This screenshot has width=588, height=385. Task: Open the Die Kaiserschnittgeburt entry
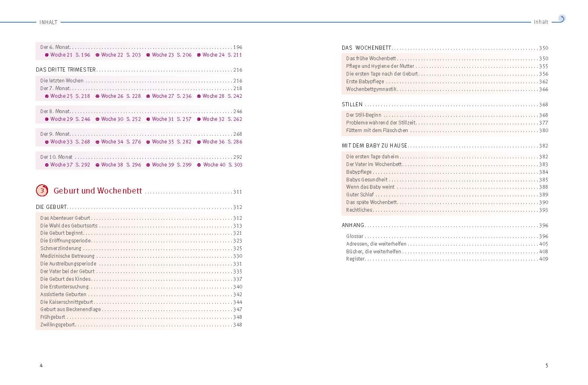(67, 302)
